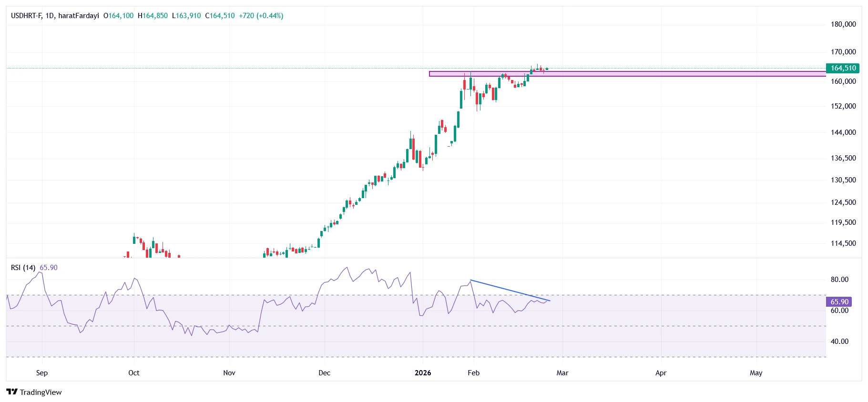Select the blue RSI divergence trendline
The height and width of the screenshot is (402, 868).
510,291
